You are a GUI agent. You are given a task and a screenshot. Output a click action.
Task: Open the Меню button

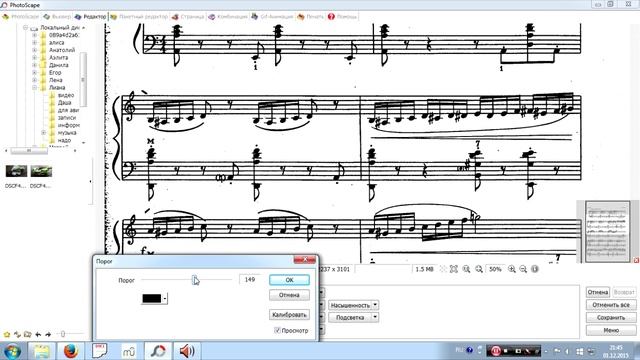coord(611,330)
